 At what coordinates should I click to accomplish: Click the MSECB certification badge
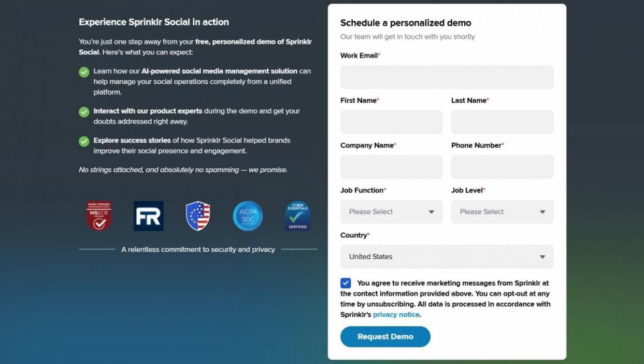[x=99, y=216]
